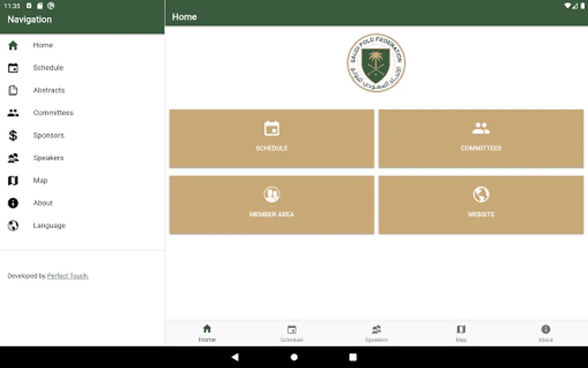Click the Abstracts document icon in the drawer

[13, 90]
